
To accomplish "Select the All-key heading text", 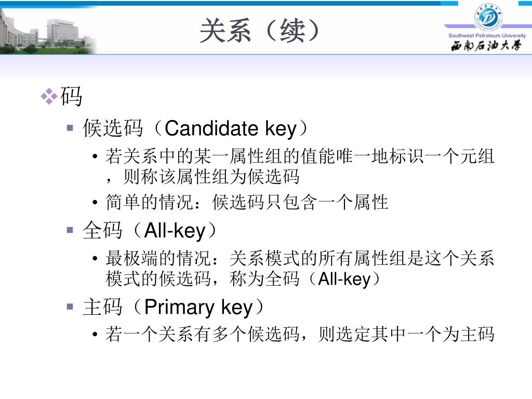I will [x=149, y=230].
